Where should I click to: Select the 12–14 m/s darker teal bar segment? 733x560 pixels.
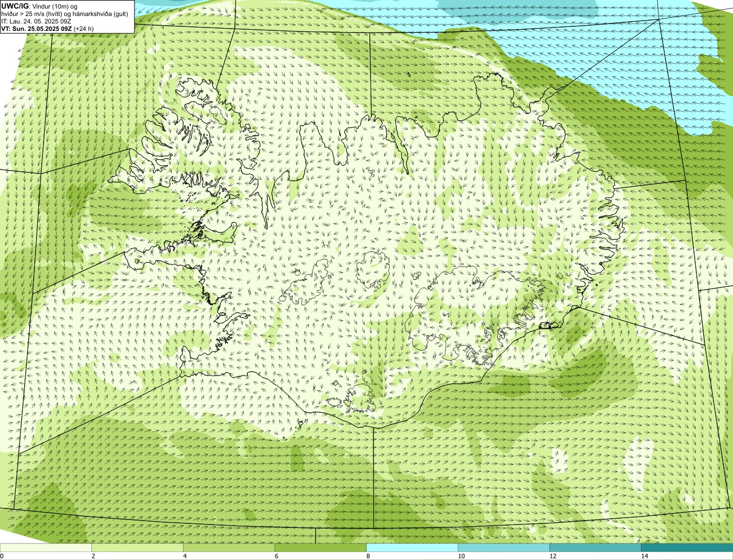[x=596, y=547]
